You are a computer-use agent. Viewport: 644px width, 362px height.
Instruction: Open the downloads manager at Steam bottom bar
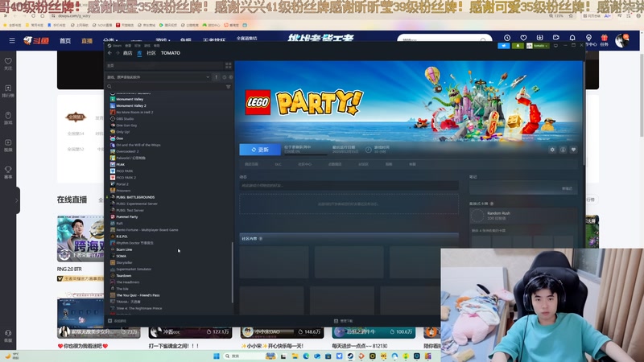point(344,321)
